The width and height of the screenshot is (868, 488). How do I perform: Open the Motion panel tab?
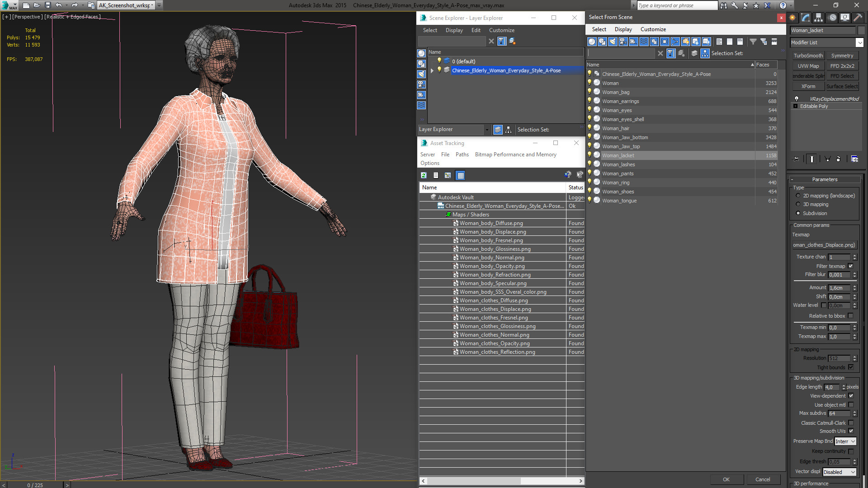click(x=832, y=18)
